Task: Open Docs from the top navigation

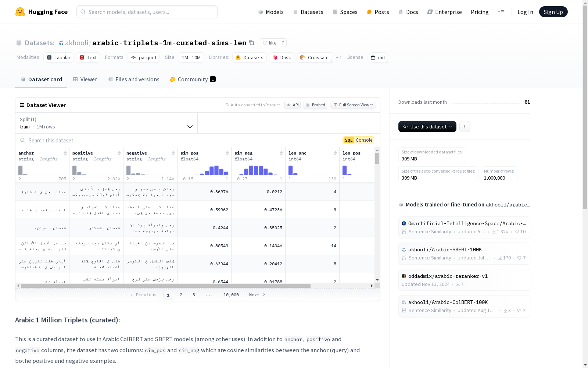Action: point(408,12)
